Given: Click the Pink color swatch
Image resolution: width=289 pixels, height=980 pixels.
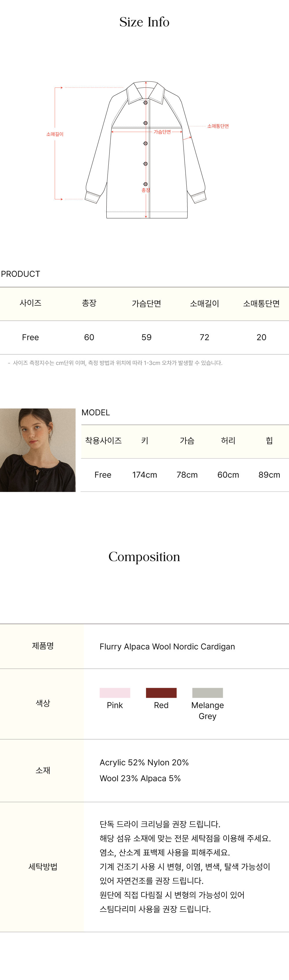Looking at the screenshot, I should tap(115, 692).
